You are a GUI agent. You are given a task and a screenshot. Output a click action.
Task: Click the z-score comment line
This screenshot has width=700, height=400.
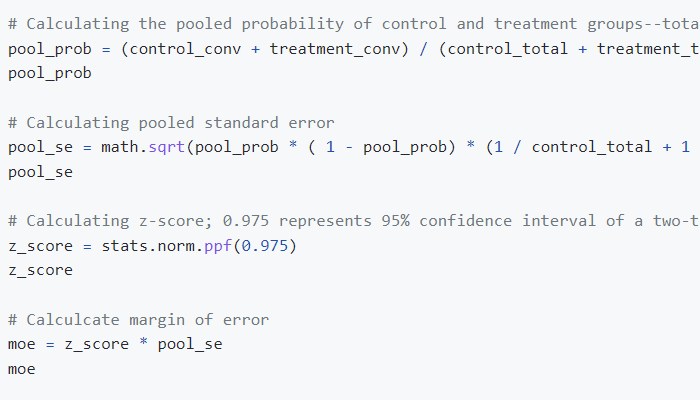coord(354,221)
